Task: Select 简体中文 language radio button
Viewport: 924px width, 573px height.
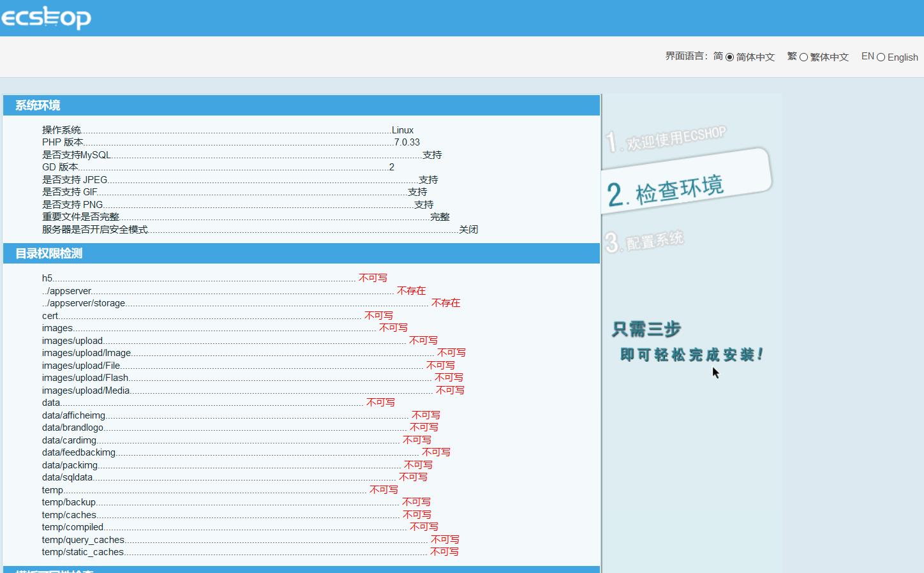Action: click(x=730, y=57)
